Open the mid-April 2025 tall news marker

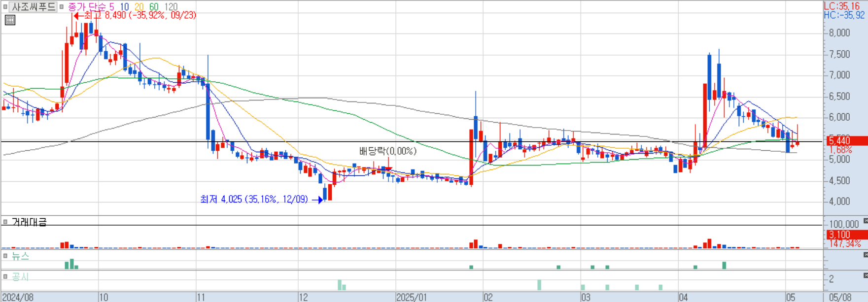point(724,265)
